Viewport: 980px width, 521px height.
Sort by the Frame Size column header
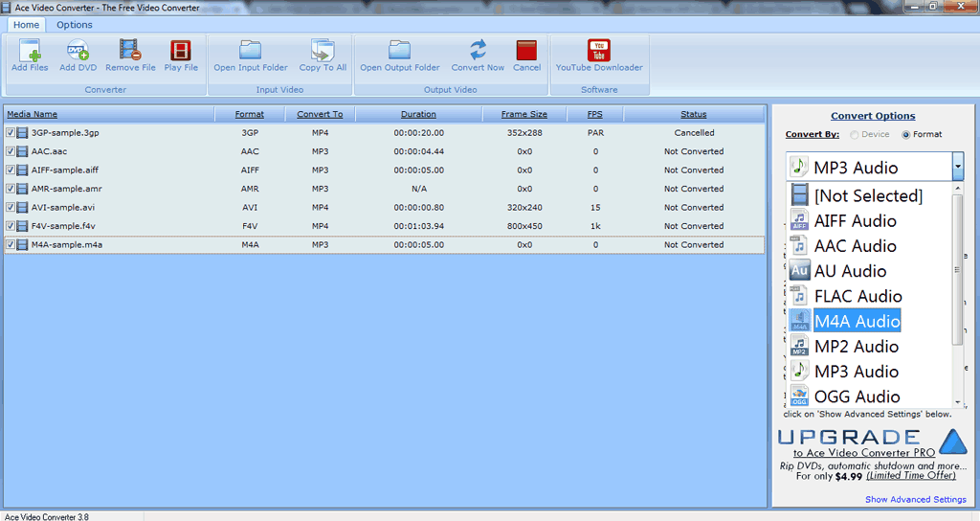coord(524,114)
